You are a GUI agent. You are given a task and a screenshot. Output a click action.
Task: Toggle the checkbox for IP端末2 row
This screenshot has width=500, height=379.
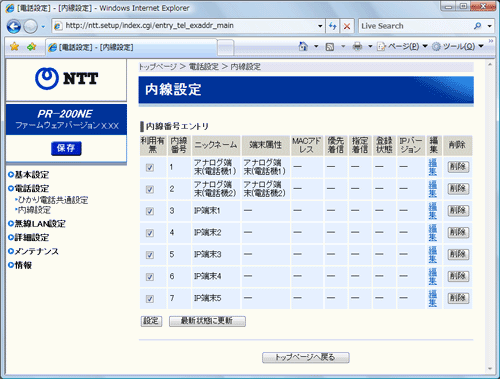[x=150, y=233]
